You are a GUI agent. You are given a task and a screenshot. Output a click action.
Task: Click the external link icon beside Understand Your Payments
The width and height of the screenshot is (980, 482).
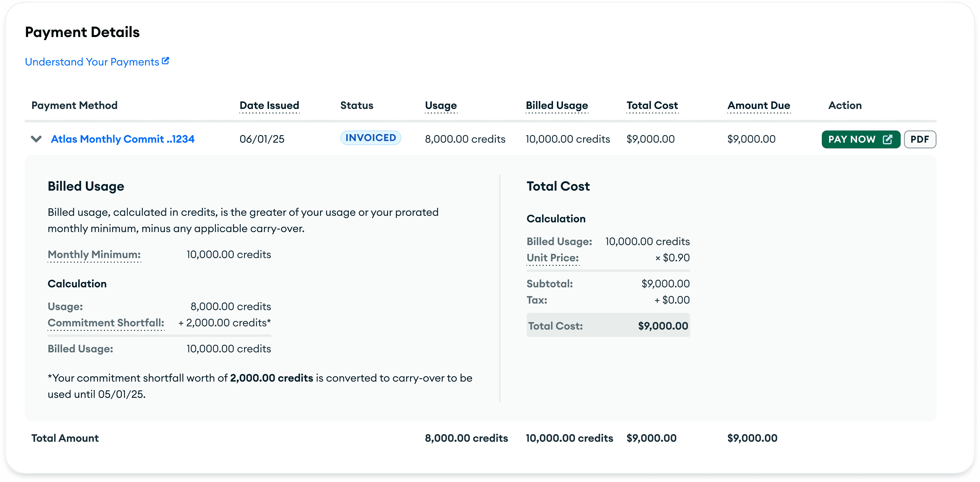(165, 60)
